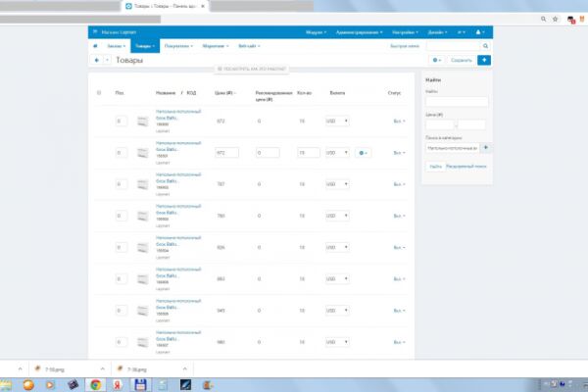Viewport: 588px width, 392px height.
Task: Click the media player icon in the taskbar
Action: [50, 385]
